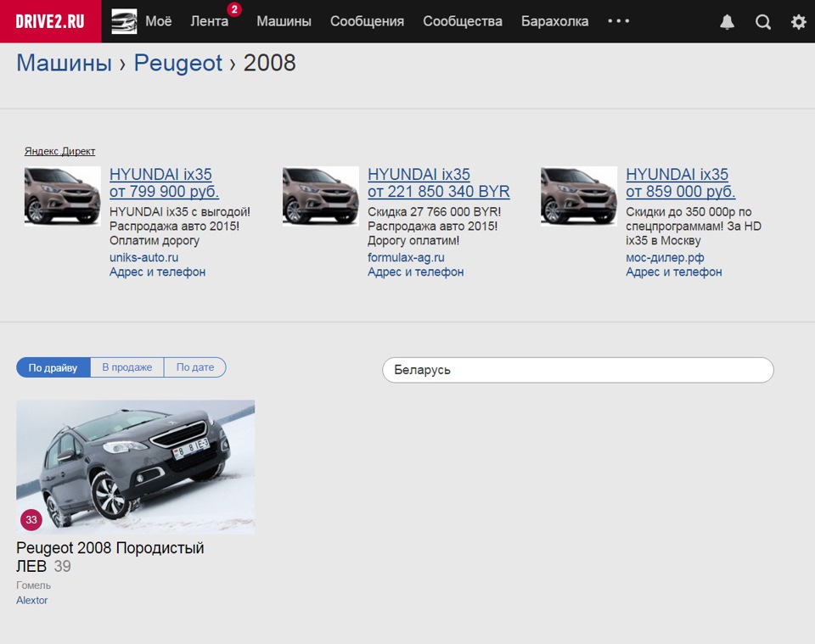Switch to the По дате tab
The image size is (815, 644).
tap(195, 367)
